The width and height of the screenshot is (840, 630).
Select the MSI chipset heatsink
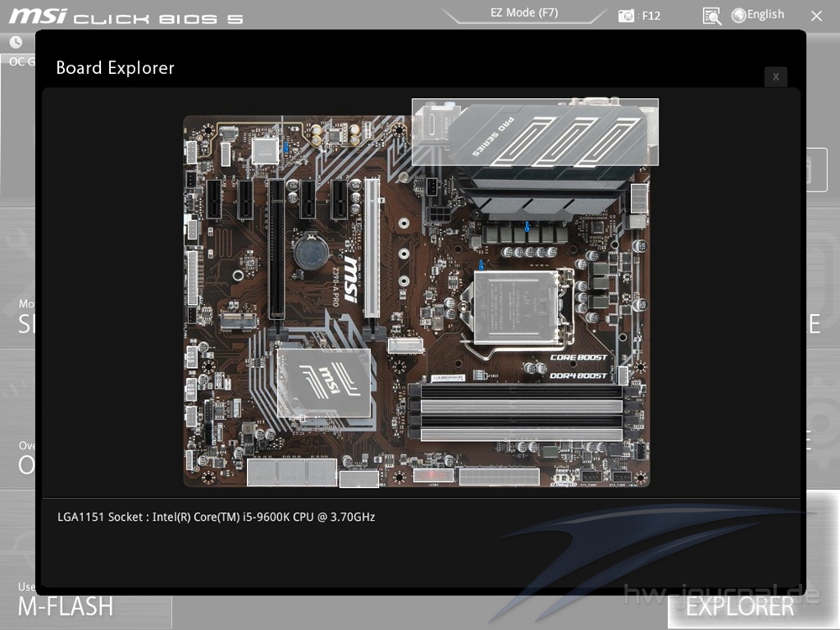coord(323,382)
